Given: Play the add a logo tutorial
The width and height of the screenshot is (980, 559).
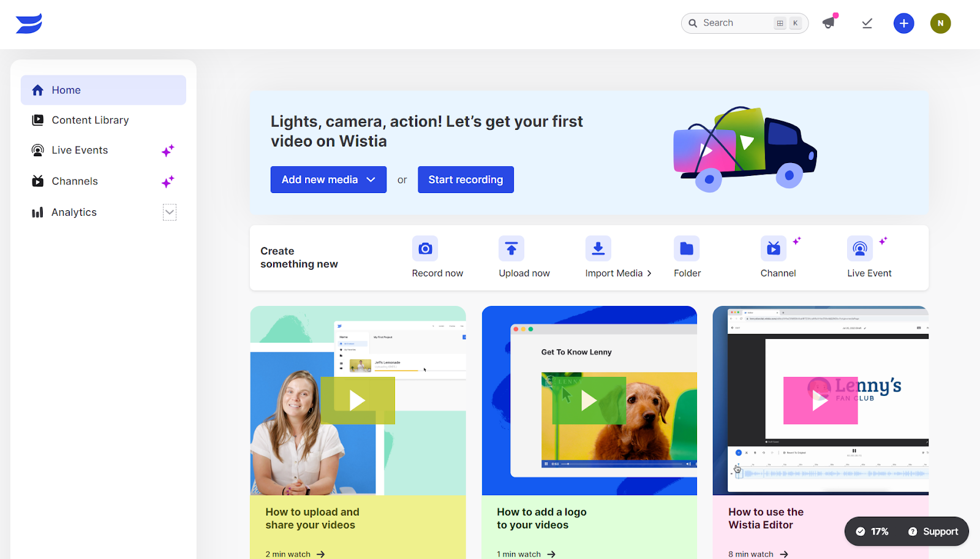Looking at the screenshot, I should (589, 401).
